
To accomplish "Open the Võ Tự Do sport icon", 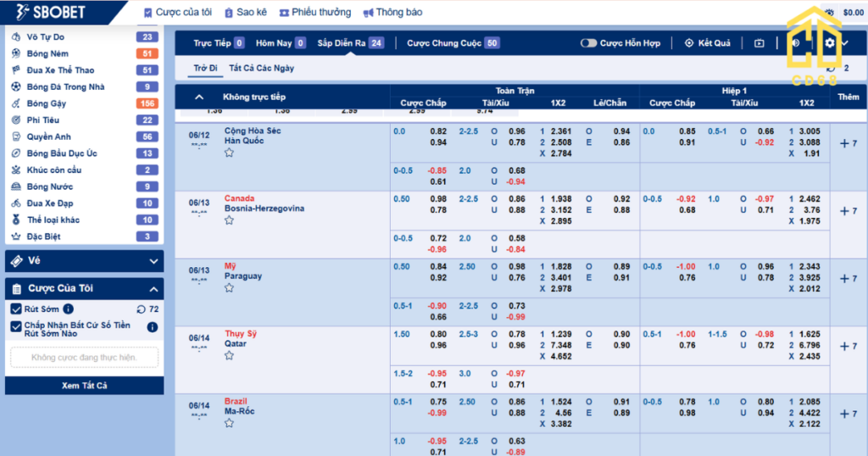I will tap(16, 37).
